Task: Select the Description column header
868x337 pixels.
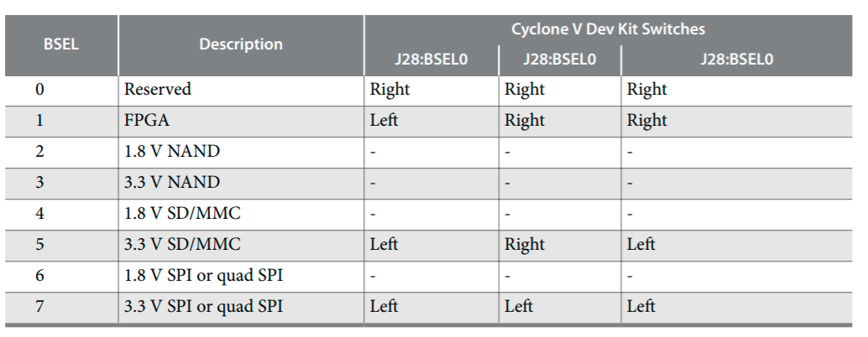Action: click(241, 44)
